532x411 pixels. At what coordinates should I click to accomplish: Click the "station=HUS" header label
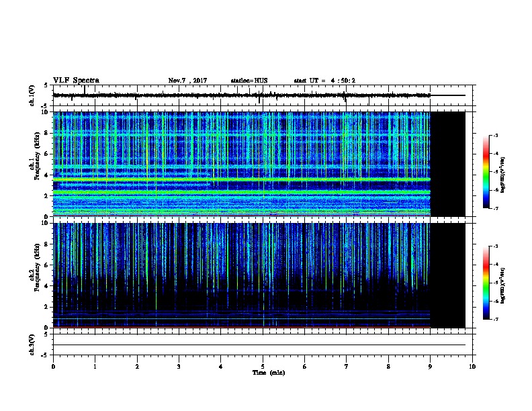coord(249,81)
